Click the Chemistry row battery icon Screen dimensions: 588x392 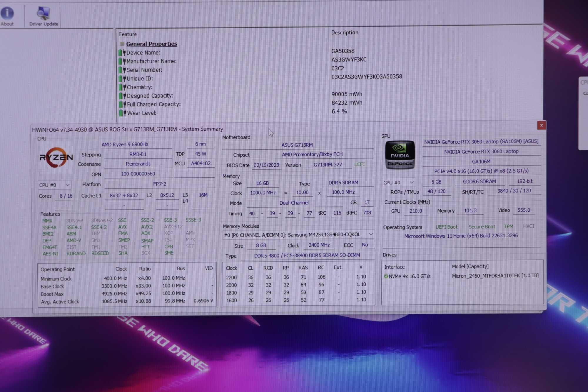click(122, 87)
